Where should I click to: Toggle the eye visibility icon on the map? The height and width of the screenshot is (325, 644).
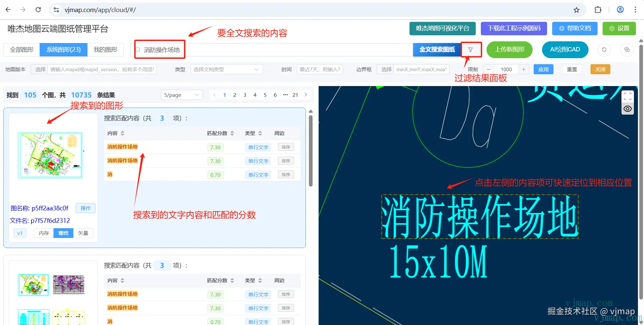tap(628, 109)
